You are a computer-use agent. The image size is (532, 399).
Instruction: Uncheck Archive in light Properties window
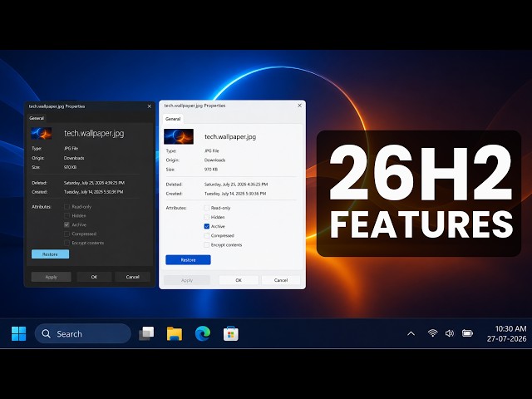[x=207, y=226]
